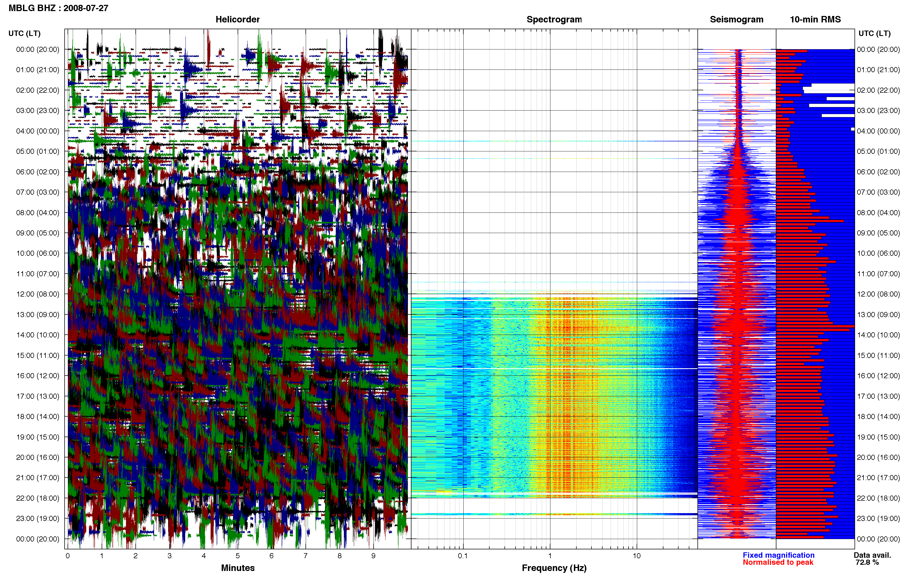
Task: Click the 'Minutes' x-axis label
Action: (238, 568)
